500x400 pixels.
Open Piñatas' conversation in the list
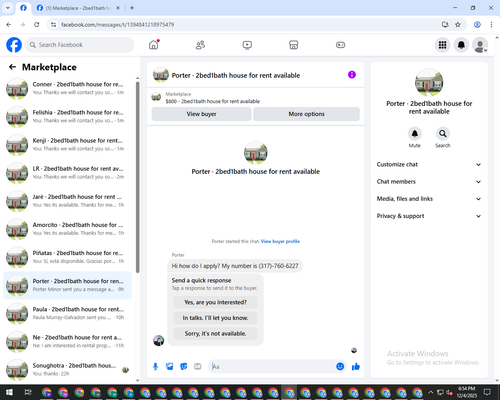click(x=67, y=257)
